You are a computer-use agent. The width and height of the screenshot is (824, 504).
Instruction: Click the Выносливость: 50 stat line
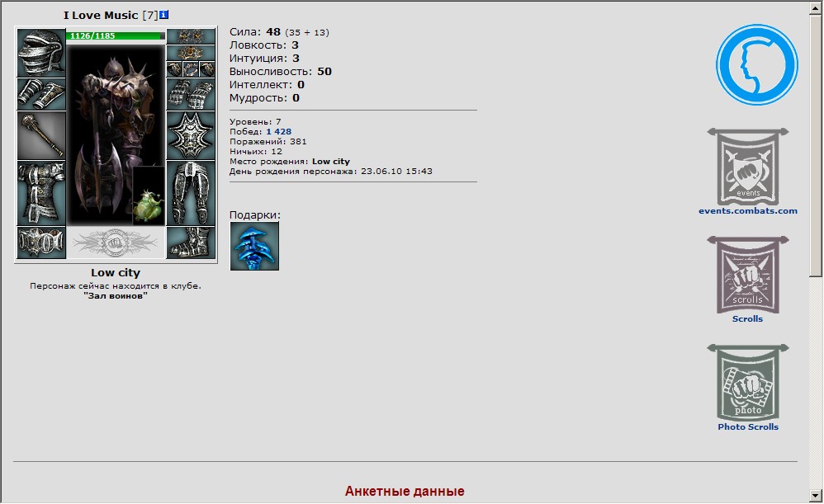tap(281, 72)
